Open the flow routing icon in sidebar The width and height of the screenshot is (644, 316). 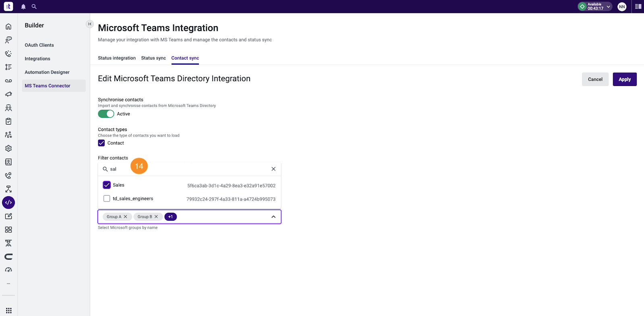click(x=8, y=189)
